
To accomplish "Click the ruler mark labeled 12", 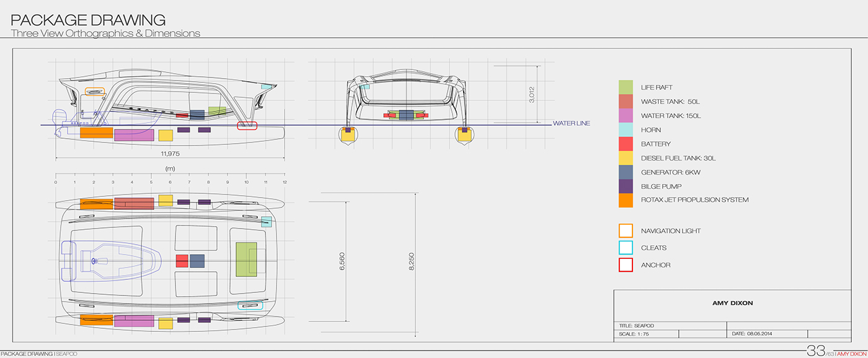I will tap(284, 182).
